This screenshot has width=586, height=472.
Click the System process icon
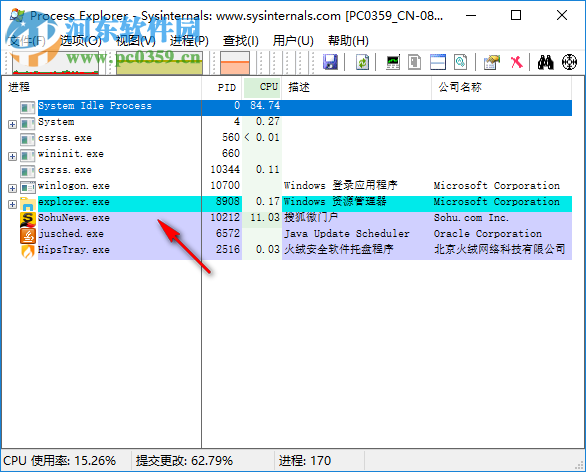28,123
